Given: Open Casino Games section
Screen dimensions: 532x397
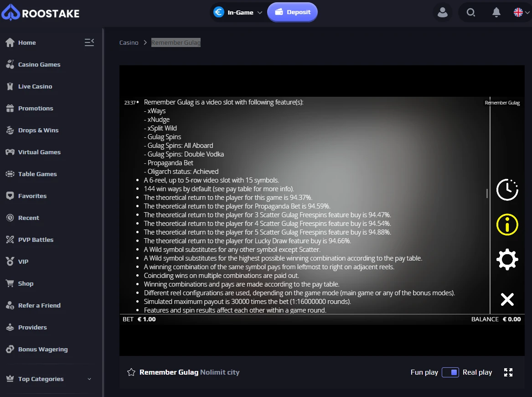Looking at the screenshot, I should pyautogui.click(x=39, y=64).
